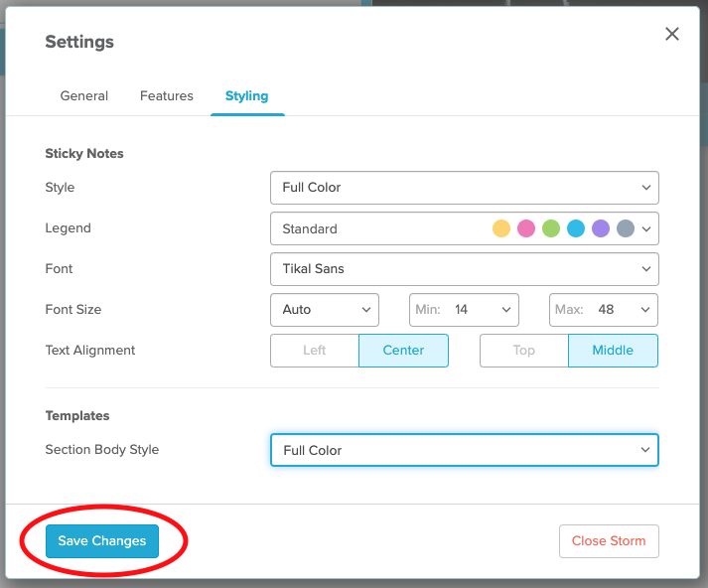Switch to the General tab
Viewport: 708px width, 588px height.
coord(84,95)
